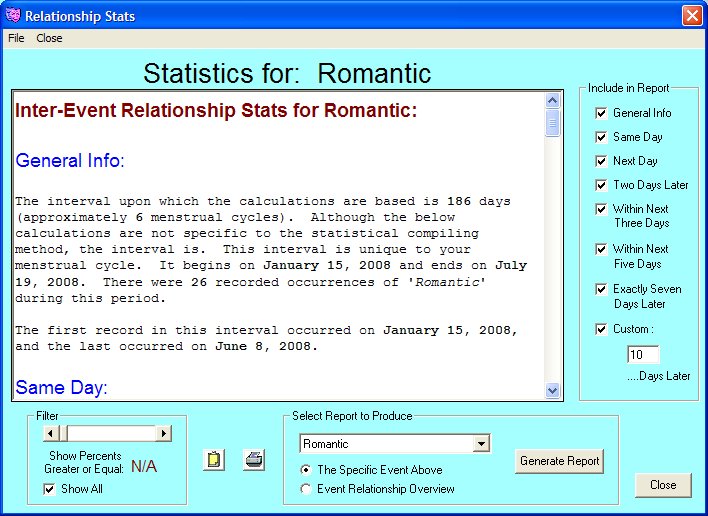The width and height of the screenshot is (708, 516).
Task: Click the report scrollbar down arrow
Action: [x=553, y=390]
